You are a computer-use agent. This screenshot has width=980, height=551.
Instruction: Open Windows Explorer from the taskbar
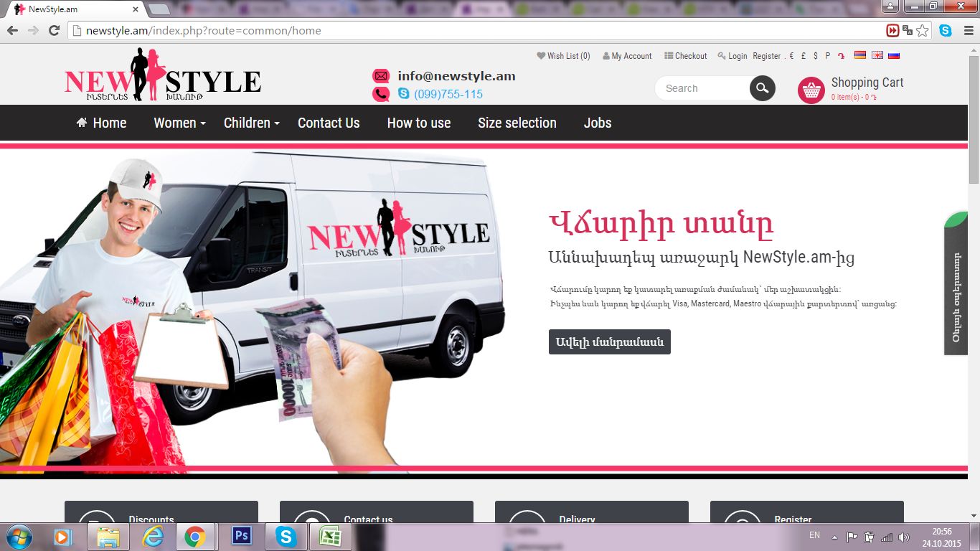point(108,536)
